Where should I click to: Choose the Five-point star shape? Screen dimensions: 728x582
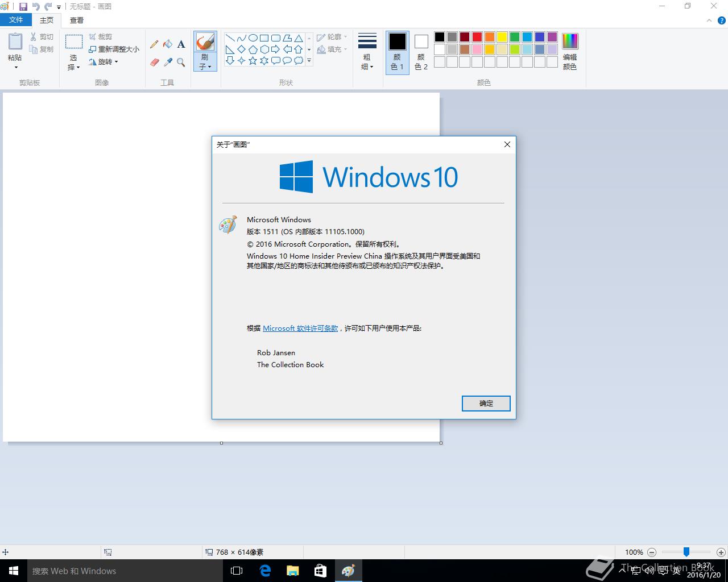pos(253,61)
